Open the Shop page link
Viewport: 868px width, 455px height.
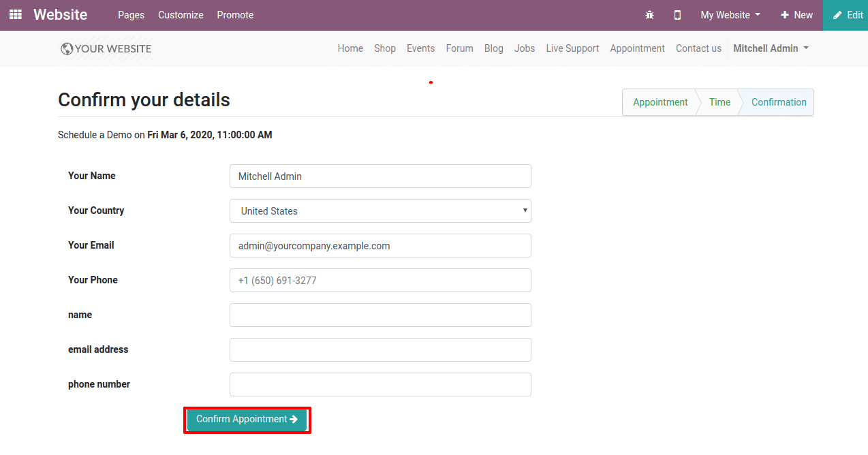(385, 48)
